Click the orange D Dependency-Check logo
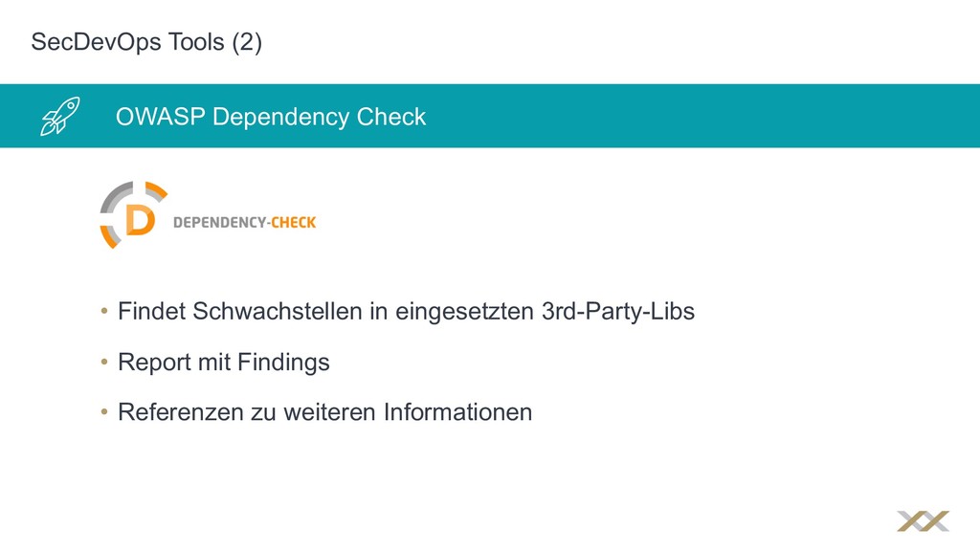The width and height of the screenshot is (980, 551). point(133,215)
